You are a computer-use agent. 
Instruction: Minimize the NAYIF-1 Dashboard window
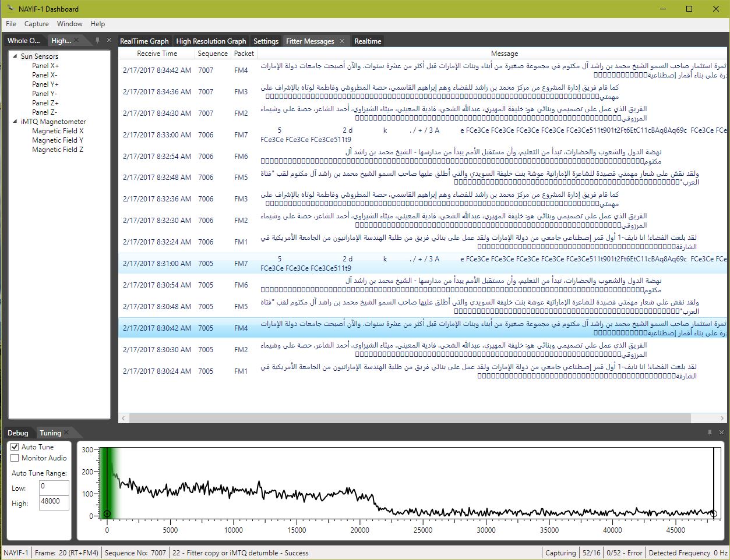(662, 9)
